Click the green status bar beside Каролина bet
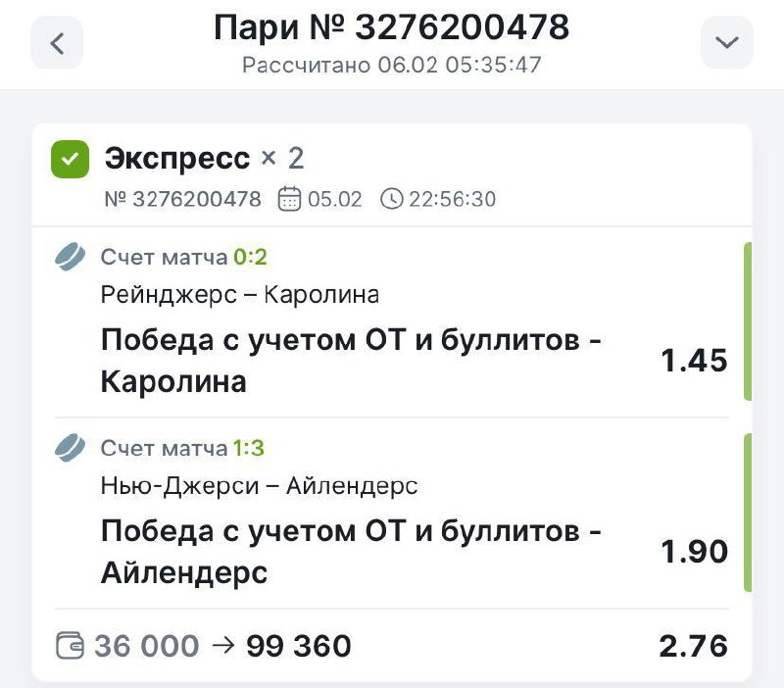This screenshot has height=688, width=784. pos(748,321)
